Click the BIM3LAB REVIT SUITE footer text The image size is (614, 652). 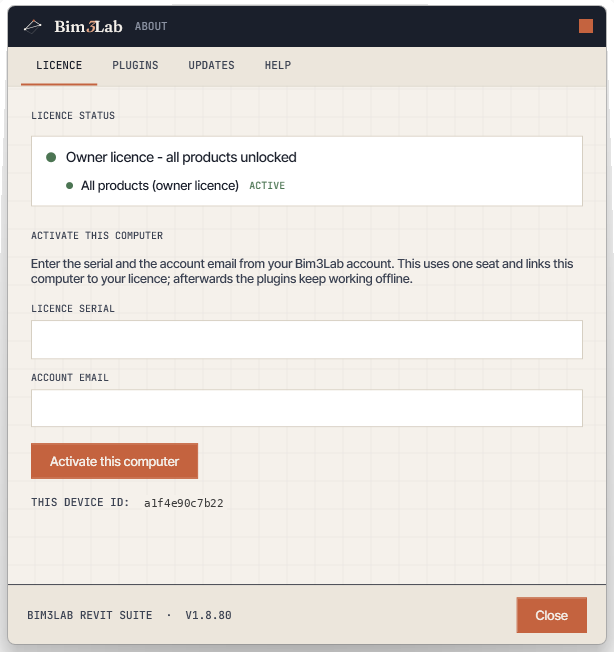coord(90,615)
